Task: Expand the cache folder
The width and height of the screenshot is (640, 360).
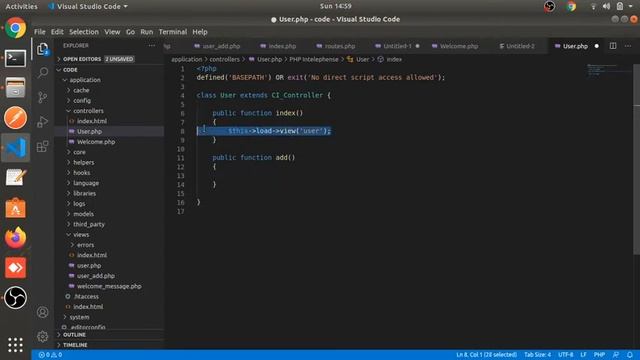Action: (x=81, y=90)
